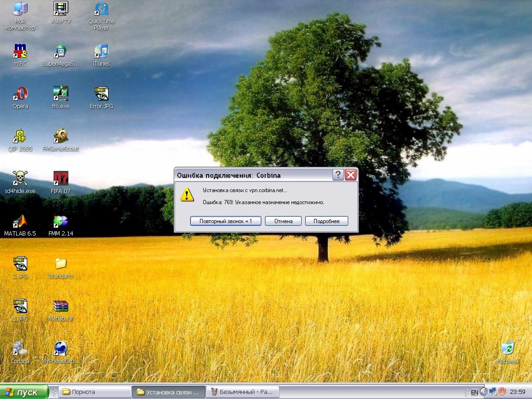Select the FIFA 07 desktop icon
This screenshot has height=399, width=532.
[x=60, y=179]
